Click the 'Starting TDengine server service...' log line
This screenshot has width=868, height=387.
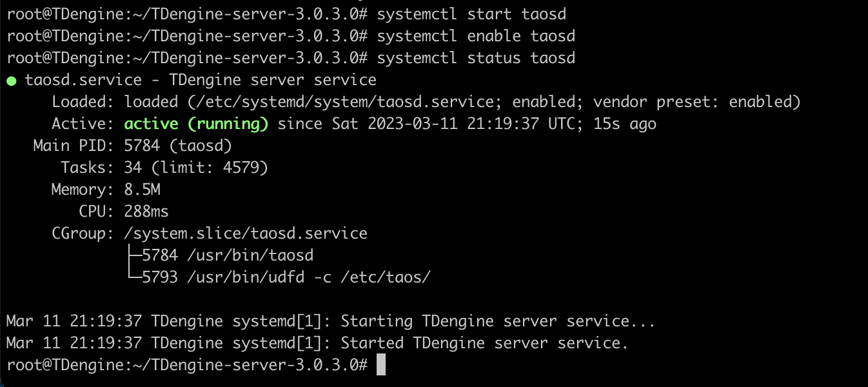click(331, 321)
